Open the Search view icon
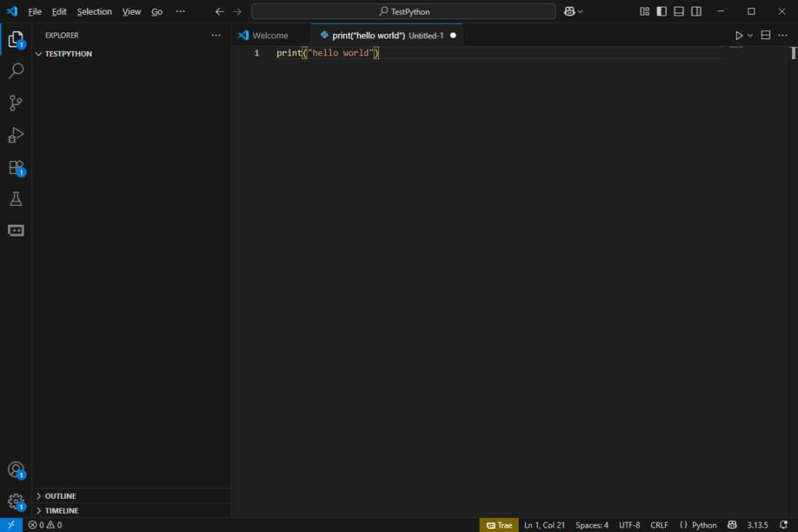798x532 pixels. [x=16, y=71]
